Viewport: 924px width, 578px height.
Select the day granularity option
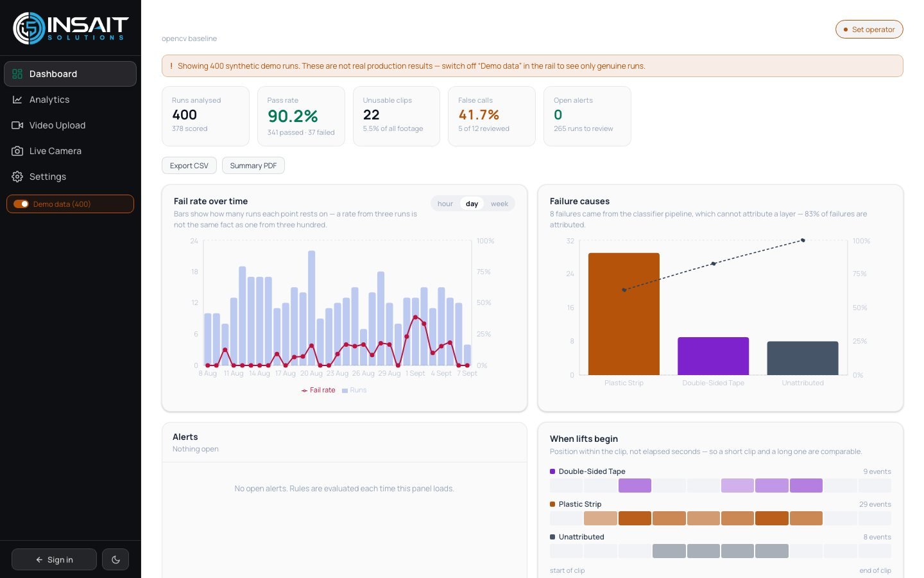pyautogui.click(x=472, y=204)
